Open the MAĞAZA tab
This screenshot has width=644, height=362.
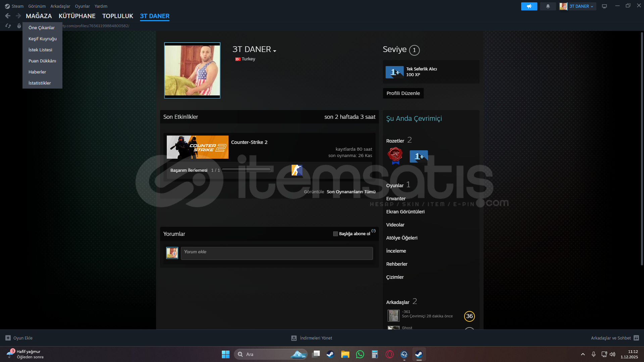[39, 16]
